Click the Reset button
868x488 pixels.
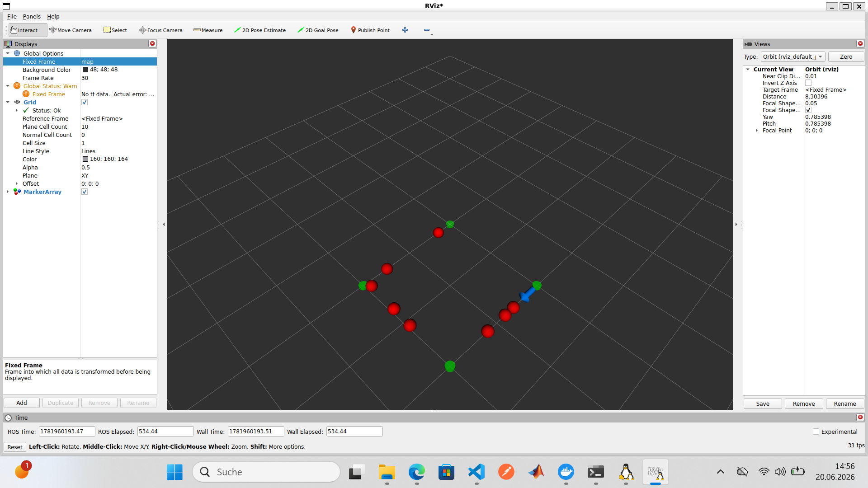(x=15, y=447)
